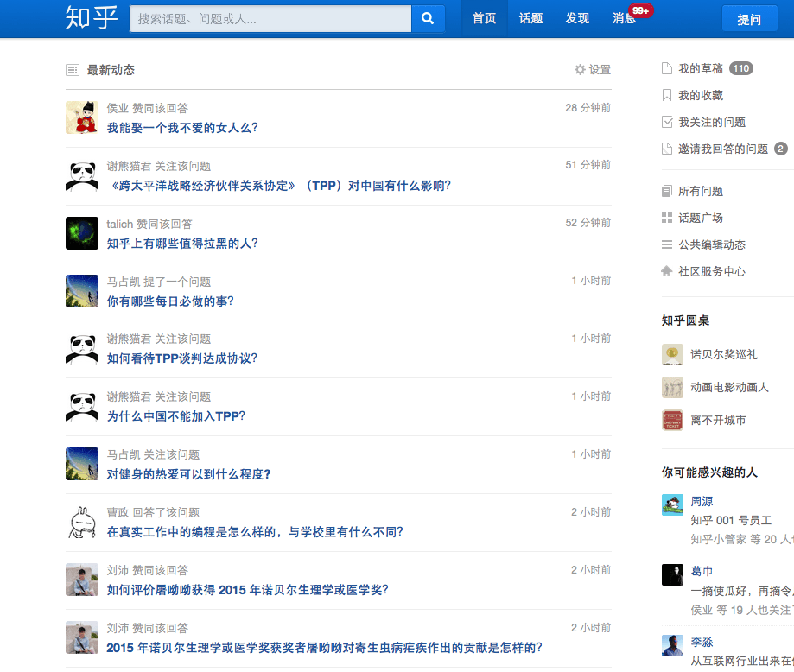The width and height of the screenshot is (794, 672).
Task: Click the document icon beside 邀请我回答的问题
Action: [x=666, y=148]
